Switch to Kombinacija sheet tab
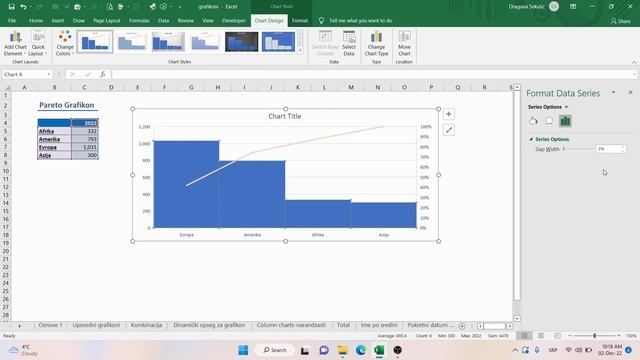Viewport: 640px width, 360px height. 146,325
